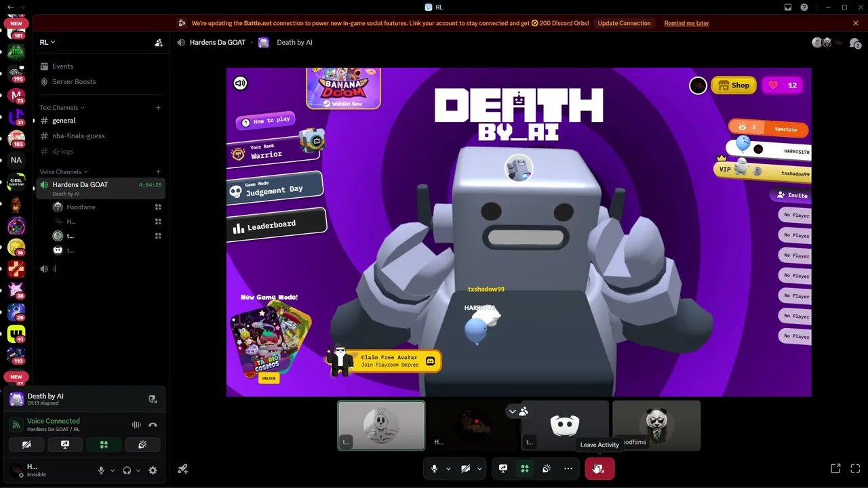Screen dimensions: 868x488
Task: Toggle noise suppression in voice panel
Action: pyautogui.click(x=136, y=425)
